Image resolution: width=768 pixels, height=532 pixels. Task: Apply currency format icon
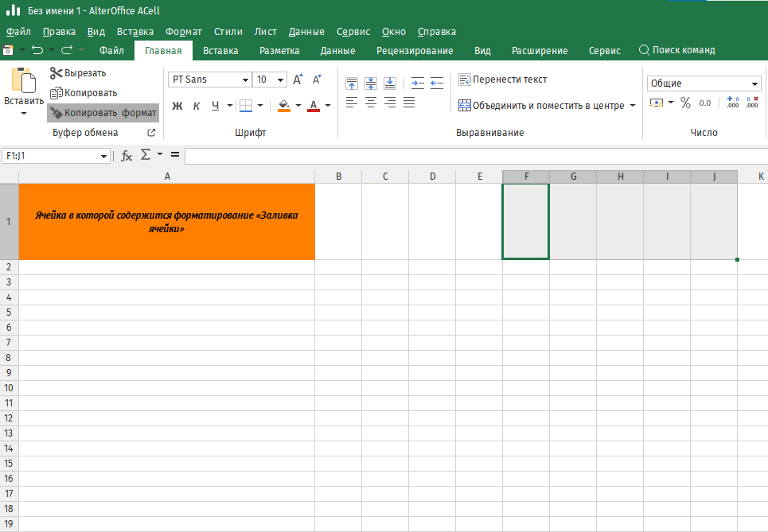click(x=657, y=103)
